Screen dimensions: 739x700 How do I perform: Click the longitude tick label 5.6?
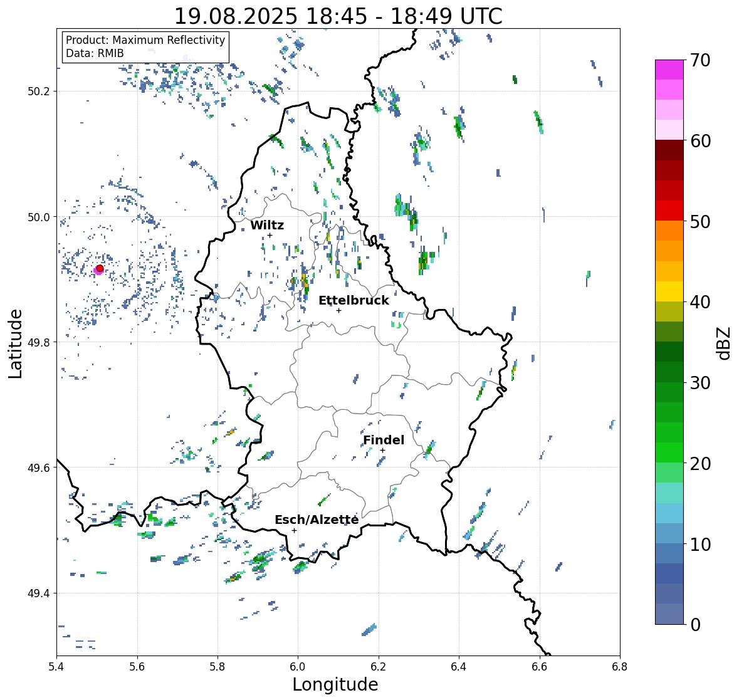pyautogui.click(x=137, y=667)
